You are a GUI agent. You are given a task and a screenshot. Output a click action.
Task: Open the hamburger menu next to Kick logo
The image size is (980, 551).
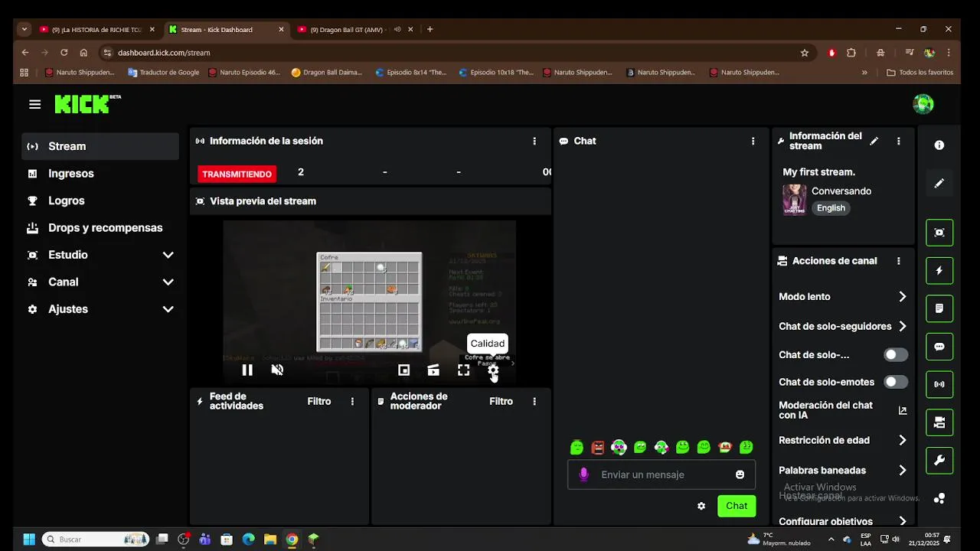tap(34, 104)
